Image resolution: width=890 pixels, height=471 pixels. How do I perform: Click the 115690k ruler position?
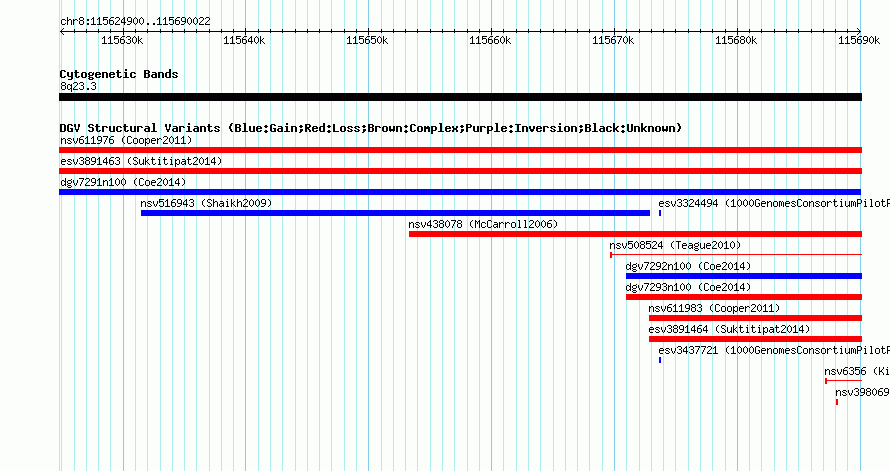[859, 40]
